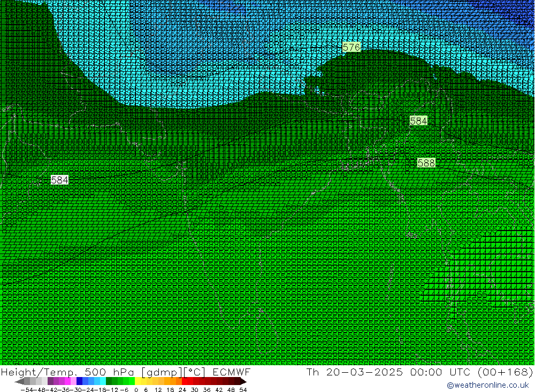The height and width of the screenshot is (392, 535).
Task: Click the '(00+168)' forecast hour text
Action: [x=505, y=372]
